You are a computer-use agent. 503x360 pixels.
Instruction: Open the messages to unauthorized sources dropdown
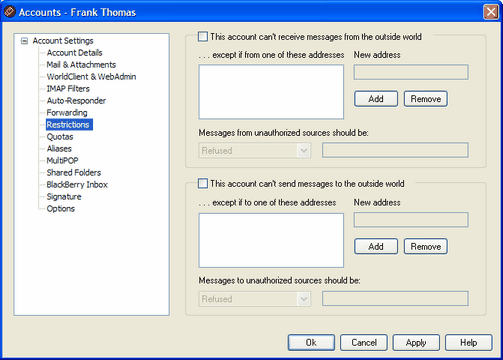(x=255, y=299)
